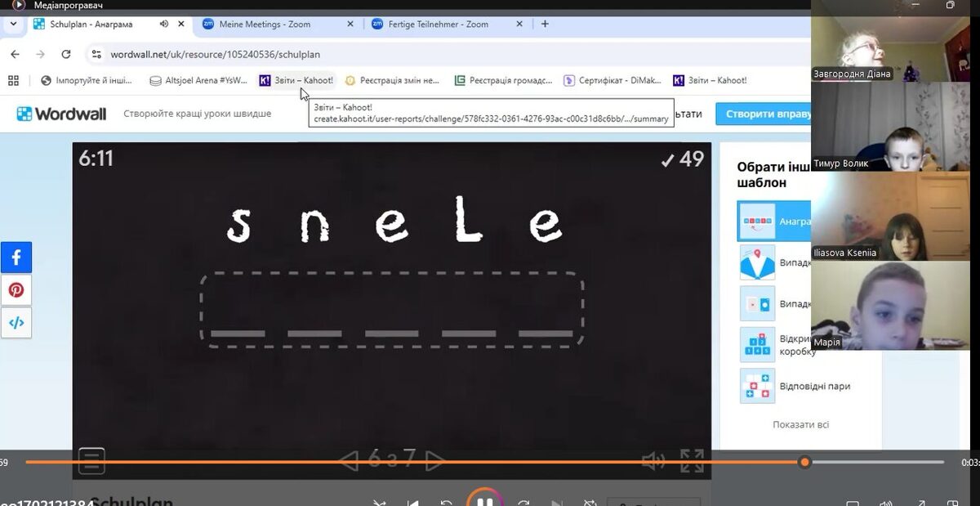This screenshot has width=980, height=506.
Task: Expand the browser tab search dropdown
Action: (13, 25)
